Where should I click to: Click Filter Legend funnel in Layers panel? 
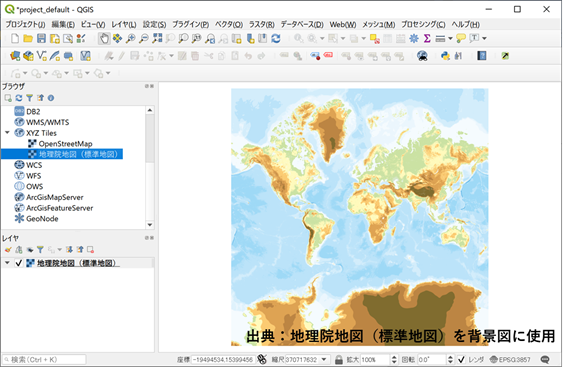[40, 250]
